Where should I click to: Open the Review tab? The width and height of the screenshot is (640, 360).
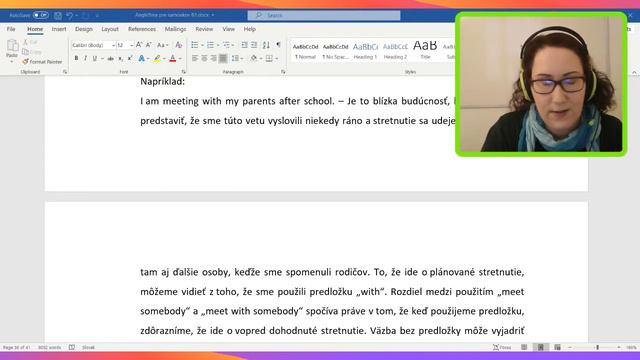pos(204,29)
